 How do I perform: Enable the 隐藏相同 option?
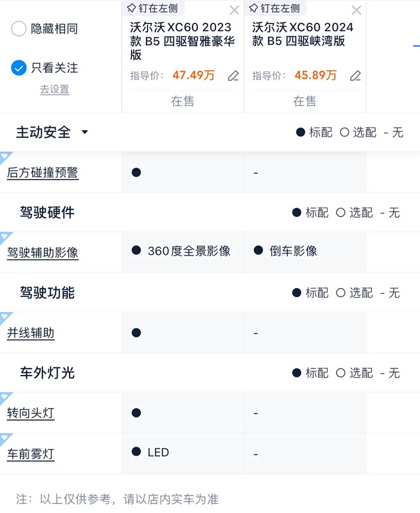pyautogui.click(x=19, y=29)
